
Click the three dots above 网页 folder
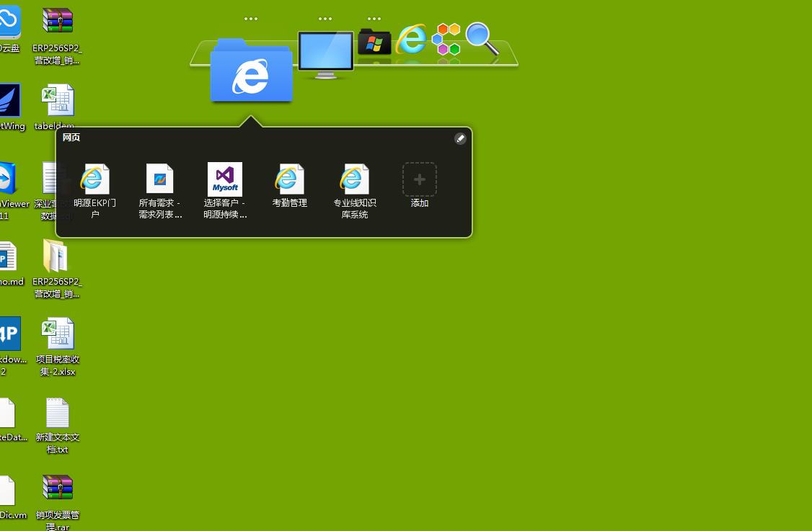point(251,19)
